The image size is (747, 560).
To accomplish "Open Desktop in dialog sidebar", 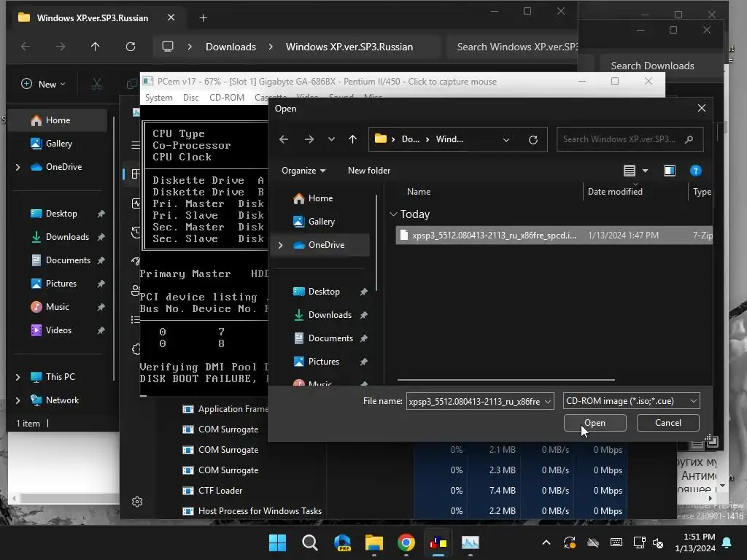I will pos(324,292).
